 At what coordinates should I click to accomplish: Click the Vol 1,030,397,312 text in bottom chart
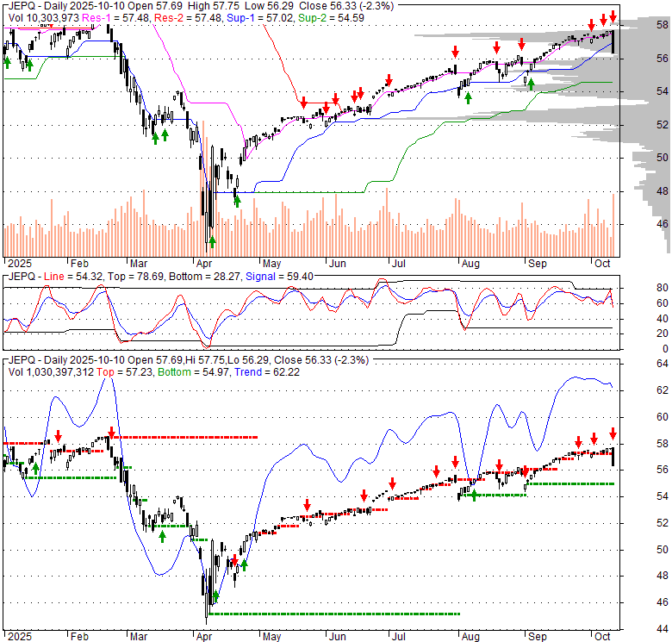click(x=51, y=372)
